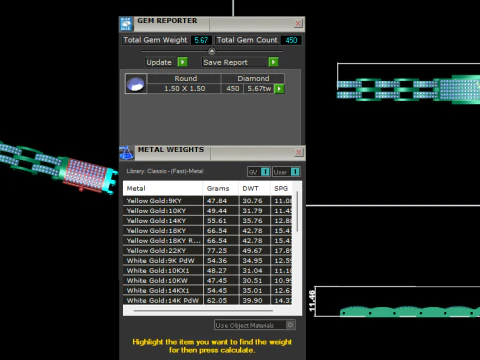The width and height of the screenshot is (480, 360).
Task: Click the SPG column header
Action: coord(281,188)
